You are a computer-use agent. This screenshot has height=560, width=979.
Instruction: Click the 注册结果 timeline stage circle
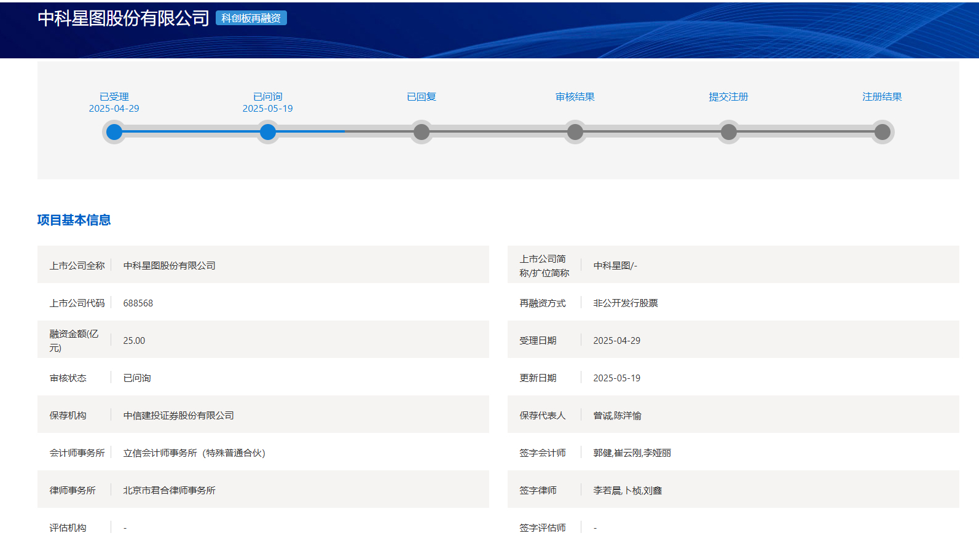[x=883, y=132]
